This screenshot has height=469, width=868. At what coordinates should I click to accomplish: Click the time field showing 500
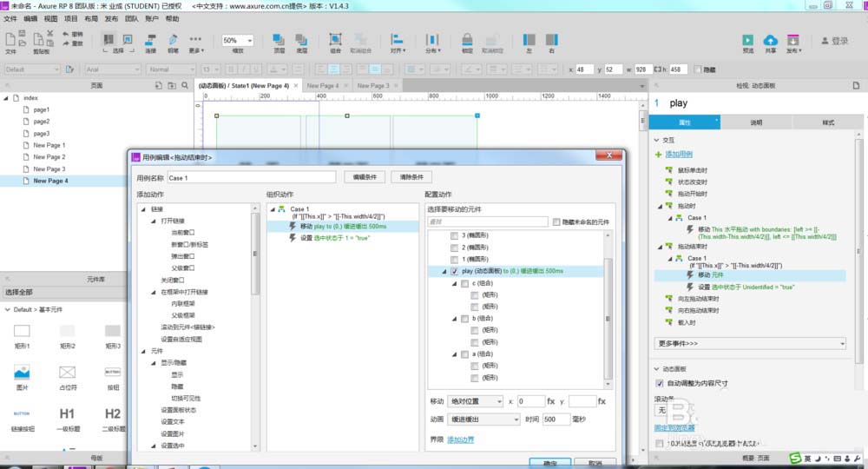(x=556, y=419)
